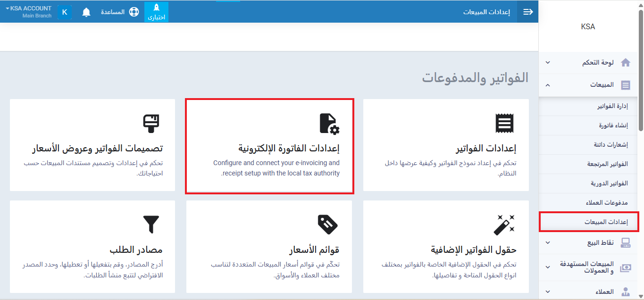Click the sidebar vertical scrollbar
This screenshot has width=644, height=300.
640,71
